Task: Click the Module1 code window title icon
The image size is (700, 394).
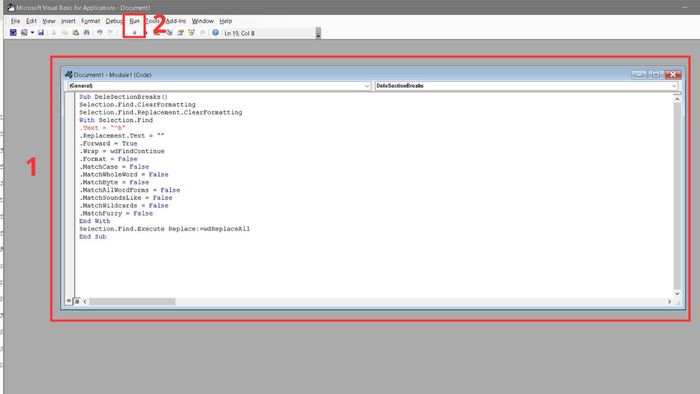Action: coord(68,75)
